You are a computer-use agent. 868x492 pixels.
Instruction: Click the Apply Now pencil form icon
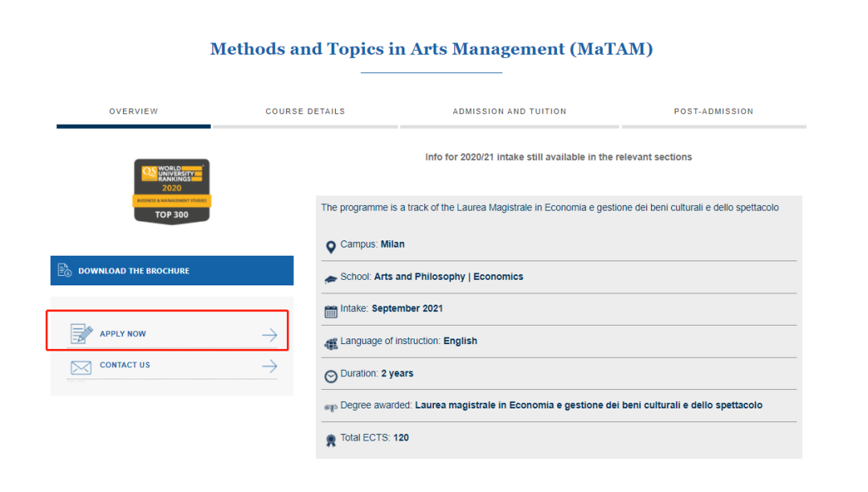81,334
